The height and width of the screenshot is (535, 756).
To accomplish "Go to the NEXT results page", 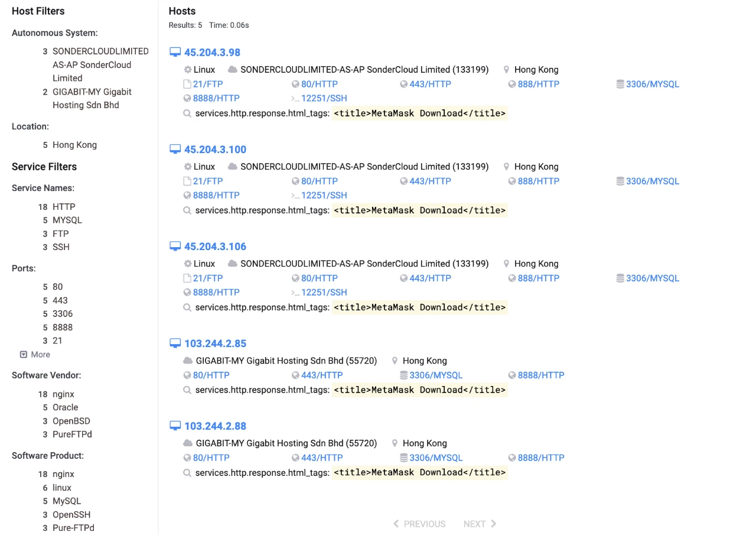I will coord(480,524).
